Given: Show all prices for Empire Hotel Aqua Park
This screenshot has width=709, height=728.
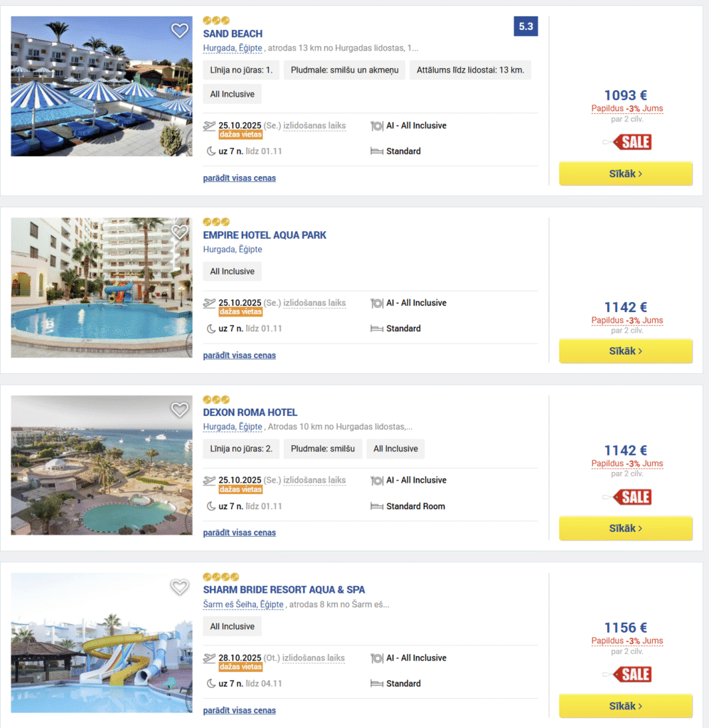Looking at the screenshot, I should 239,355.
